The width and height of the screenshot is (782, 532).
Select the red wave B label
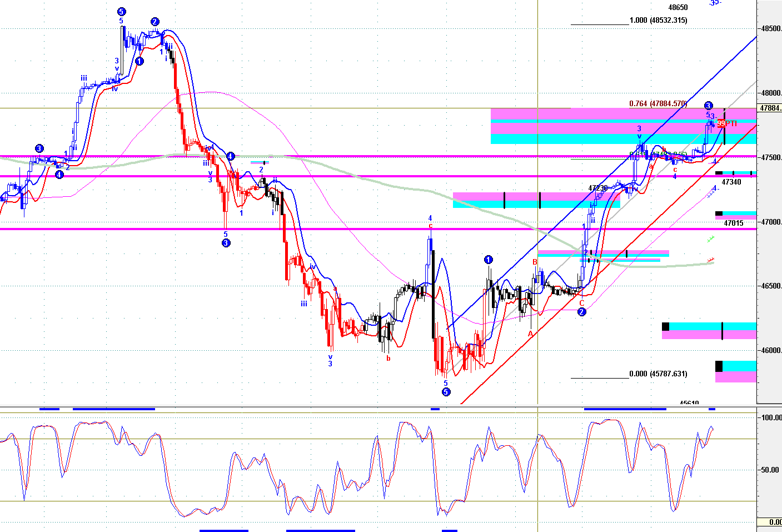[535, 262]
